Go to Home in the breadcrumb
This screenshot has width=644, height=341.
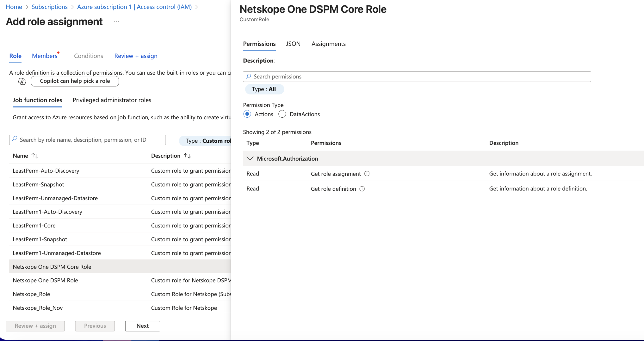click(14, 7)
